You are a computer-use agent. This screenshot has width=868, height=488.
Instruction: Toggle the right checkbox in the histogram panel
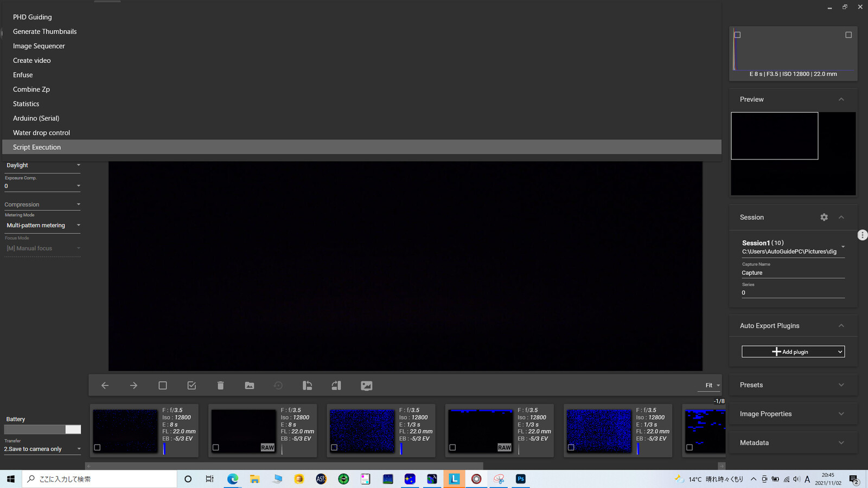848,35
